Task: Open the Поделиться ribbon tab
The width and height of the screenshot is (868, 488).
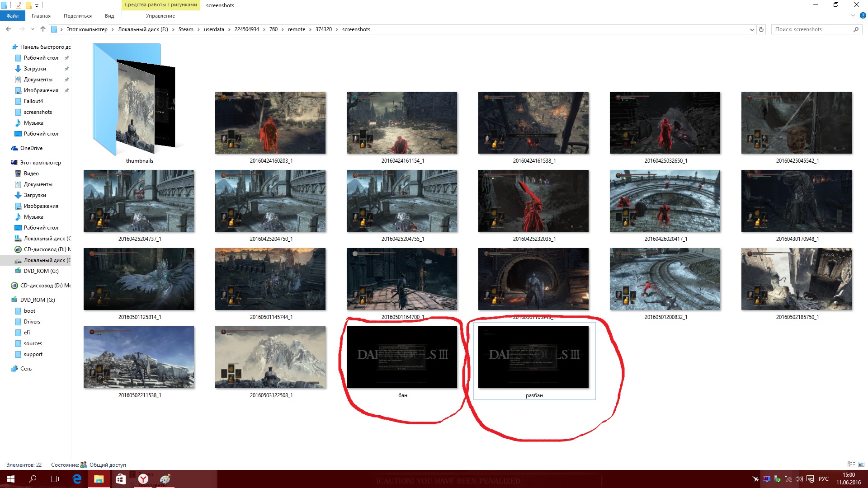Action: tap(78, 16)
